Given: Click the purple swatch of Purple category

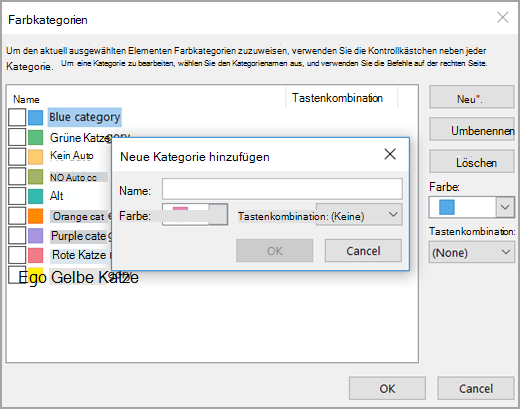Looking at the screenshot, I should pyautogui.click(x=36, y=236).
